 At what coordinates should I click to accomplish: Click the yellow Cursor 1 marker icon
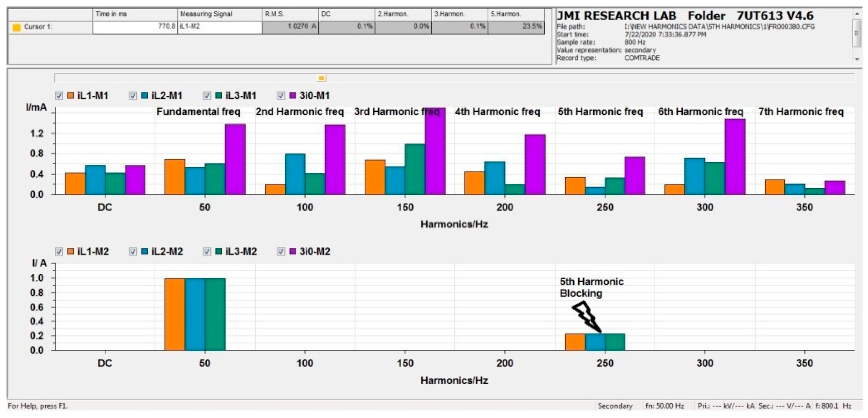click(16, 27)
